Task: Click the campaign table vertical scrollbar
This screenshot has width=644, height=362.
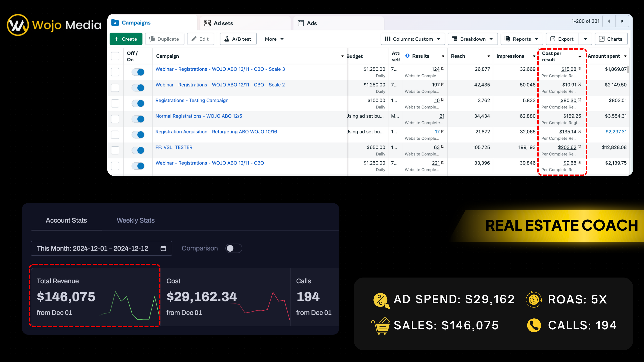Action: pos(628,69)
